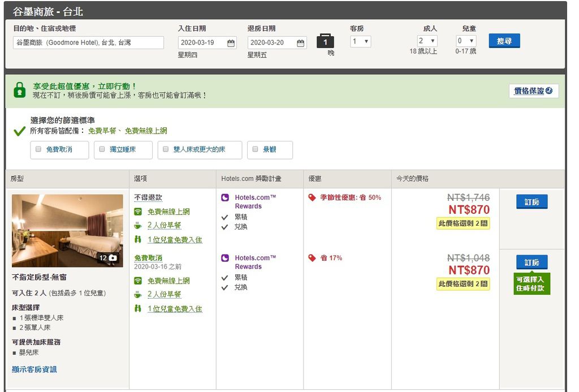Click the 可選擇入住時付款 green badge
This screenshot has height=392, width=579.
(532, 284)
